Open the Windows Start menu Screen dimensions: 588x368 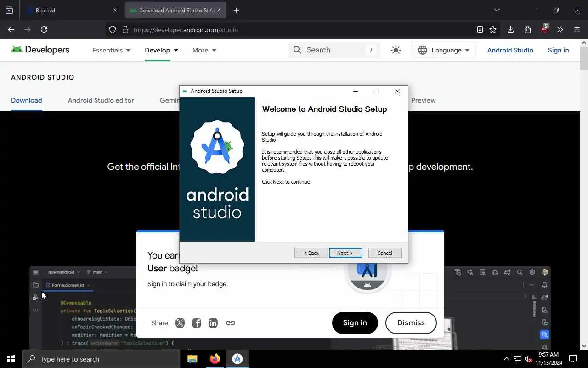coord(11,359)
